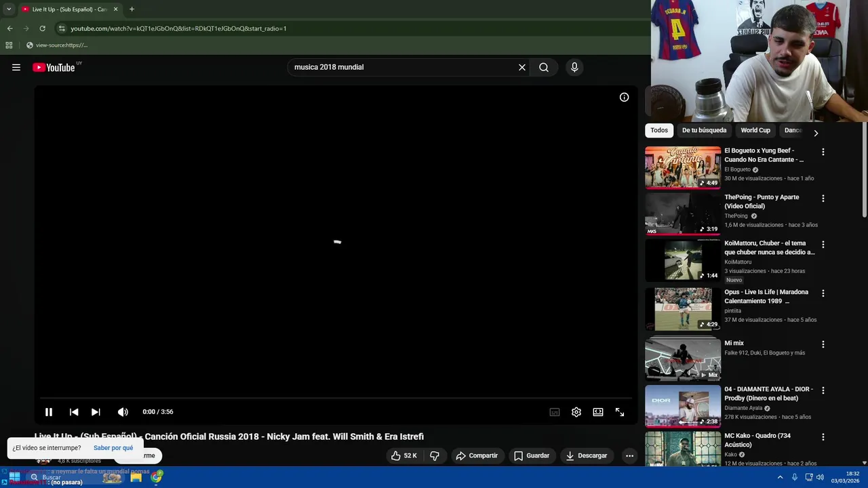Open options menu for KoiMattoru video

click(823, 245)
